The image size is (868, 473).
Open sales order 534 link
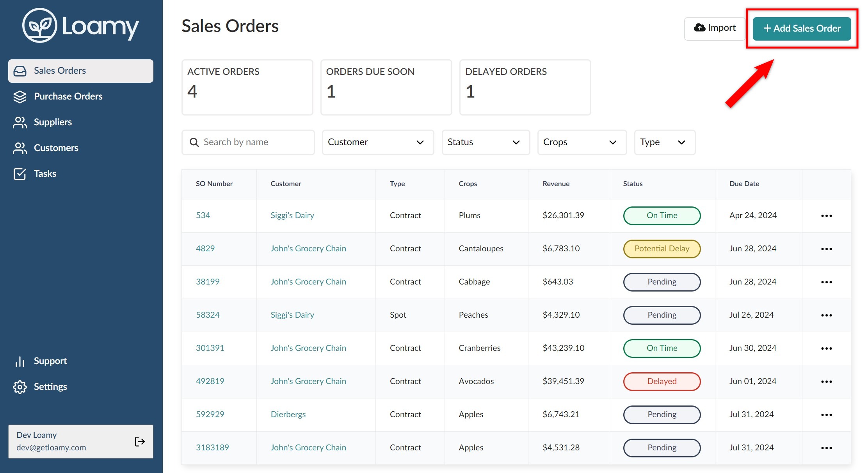(203, 215)
